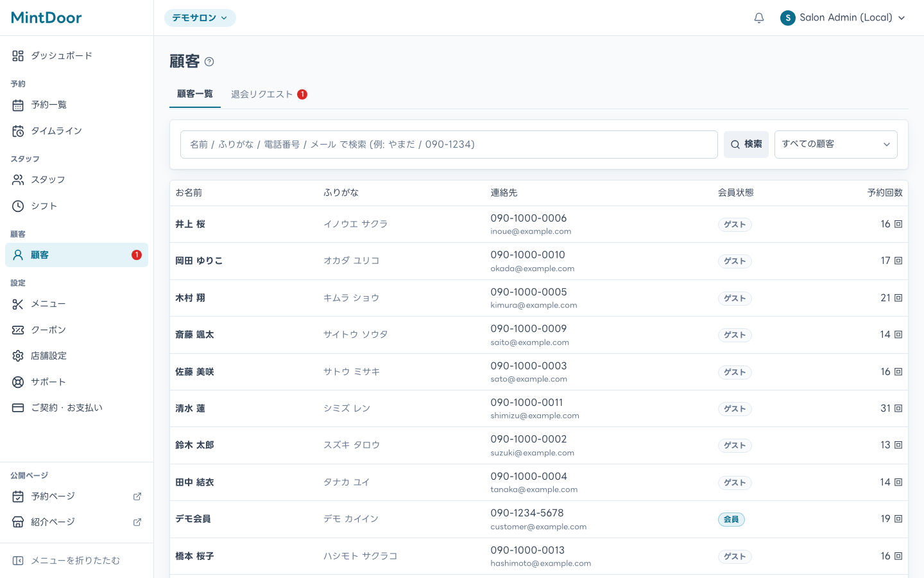Viewport: 924px width, 578px height.
Task: Click the small icon beside 田中 結衣's booking count 14
Action: (x=898, y=482)
